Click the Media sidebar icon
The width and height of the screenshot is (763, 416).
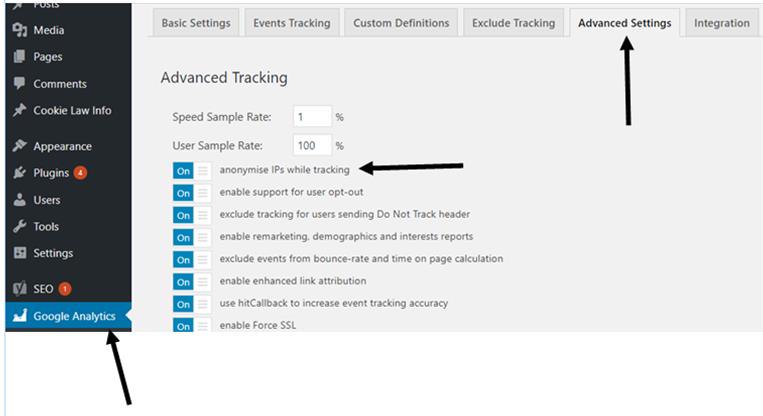[x=20, y=30]
